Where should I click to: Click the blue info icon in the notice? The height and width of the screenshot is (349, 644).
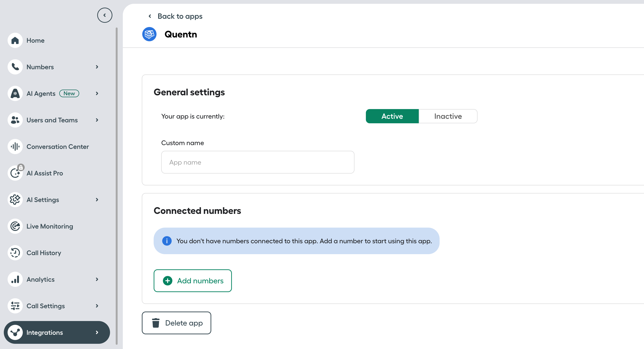click(167, 241)
